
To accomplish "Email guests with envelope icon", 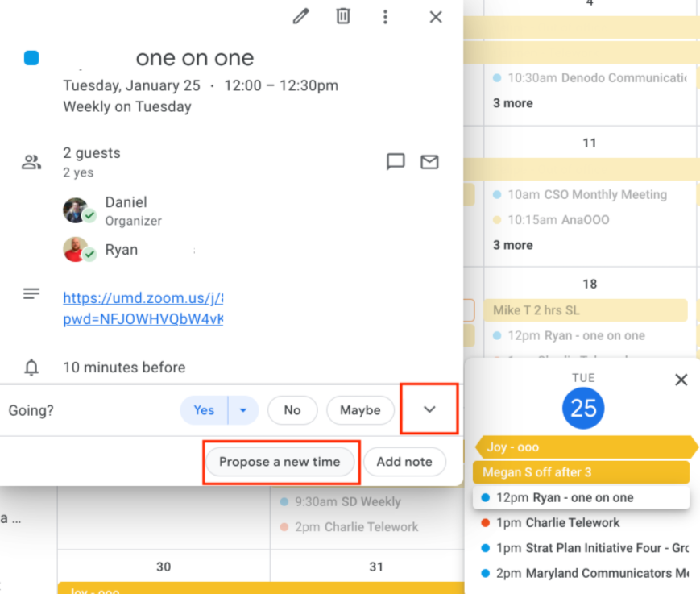I will (429, 162).
